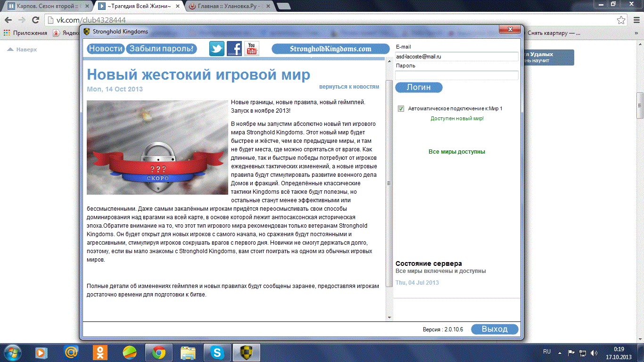644x362 pixels.
Task: Open the media player taskbar icon
Action: click(42, 352)
